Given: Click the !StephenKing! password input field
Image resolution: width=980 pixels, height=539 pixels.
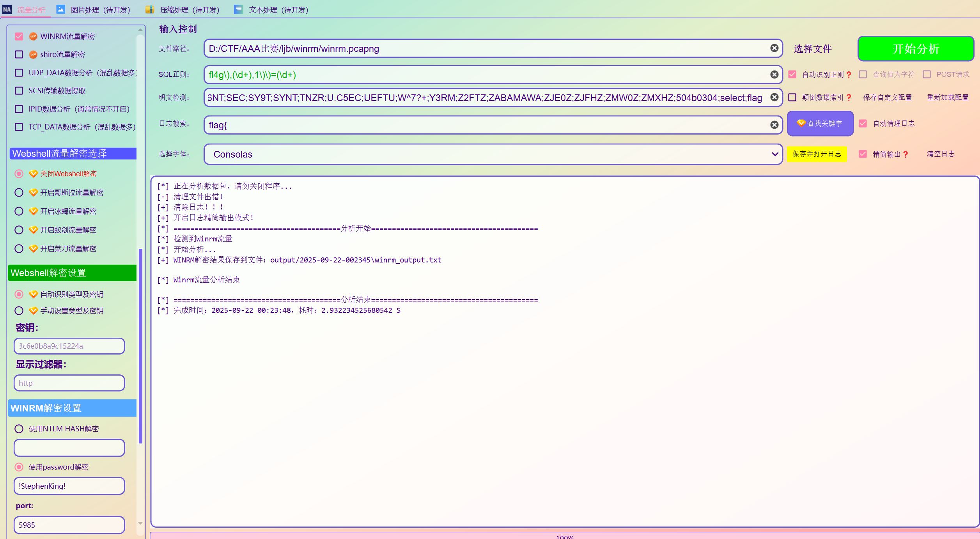Looking at the screenshot, I should 69,486.
